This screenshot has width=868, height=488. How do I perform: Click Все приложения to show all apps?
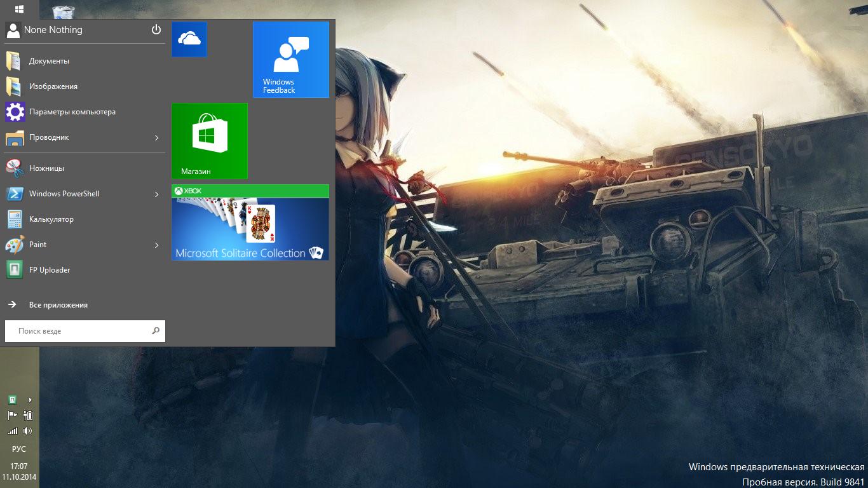pos(58,305)
